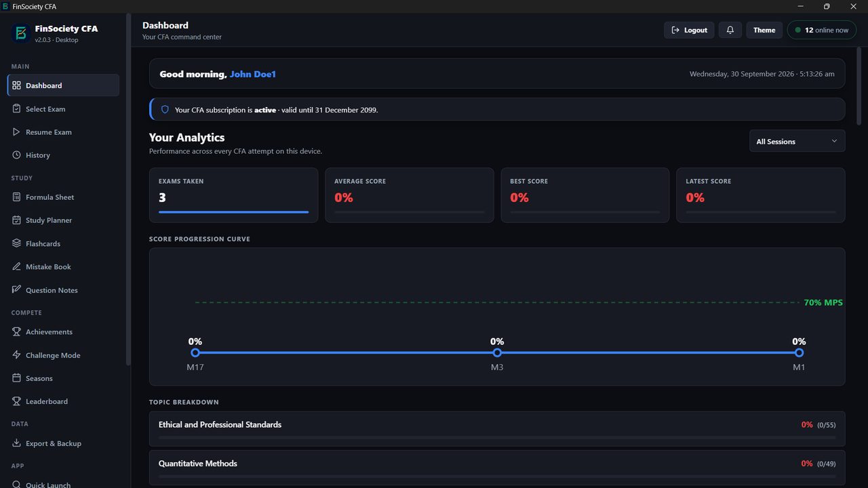Viewport: 868px width, 488px height.
Task: Open Challenge Mode from the sidebar
Action: coord(63,354)
